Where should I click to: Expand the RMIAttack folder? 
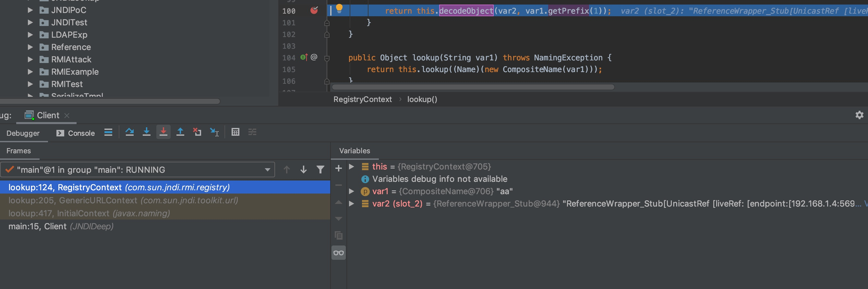coord(30,60)
